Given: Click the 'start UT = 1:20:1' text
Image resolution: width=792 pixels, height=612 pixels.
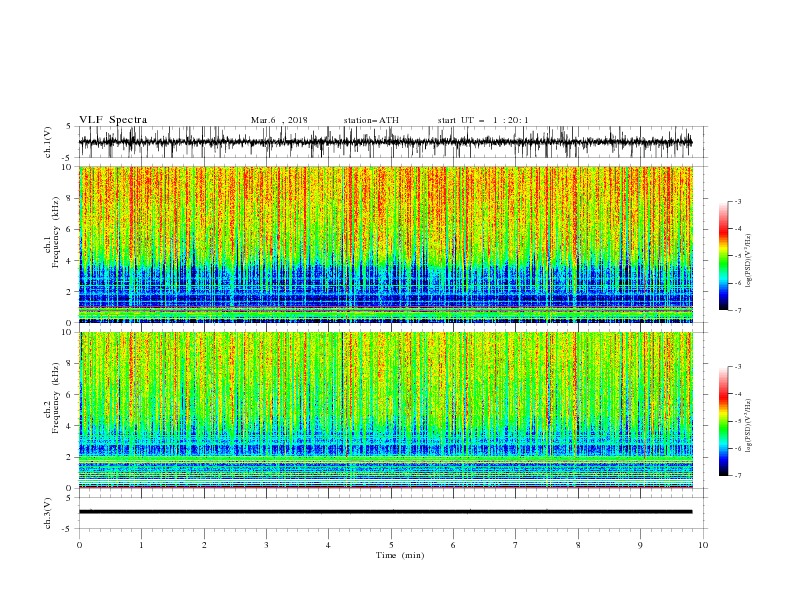Looking at the screenshot, I should [483, 120].
